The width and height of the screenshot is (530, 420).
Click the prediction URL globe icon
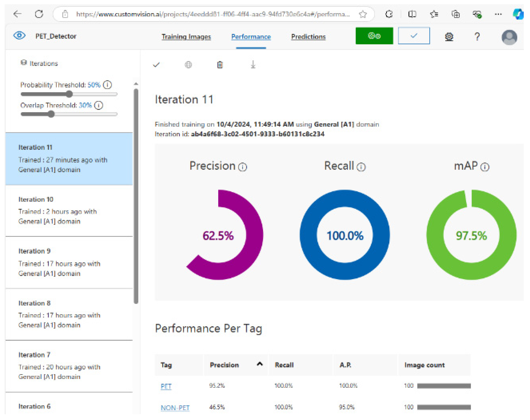pyautogui.click(x=188, y=65)
